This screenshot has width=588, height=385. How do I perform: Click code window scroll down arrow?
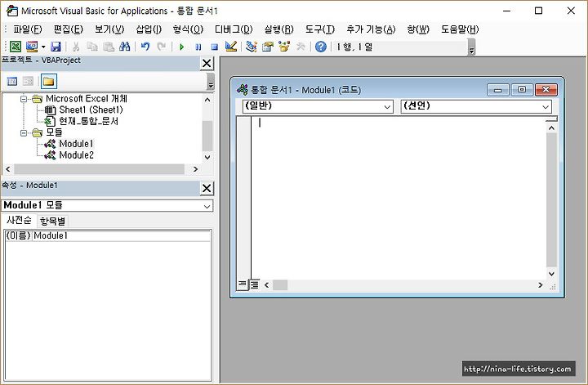[551, 274]
